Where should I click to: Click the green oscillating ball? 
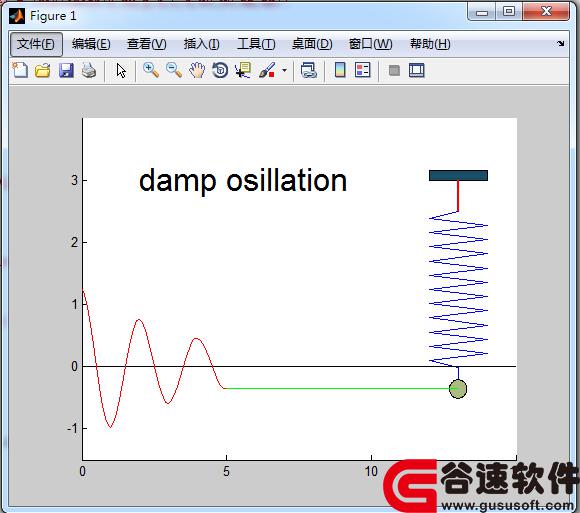tap(458, 389)
